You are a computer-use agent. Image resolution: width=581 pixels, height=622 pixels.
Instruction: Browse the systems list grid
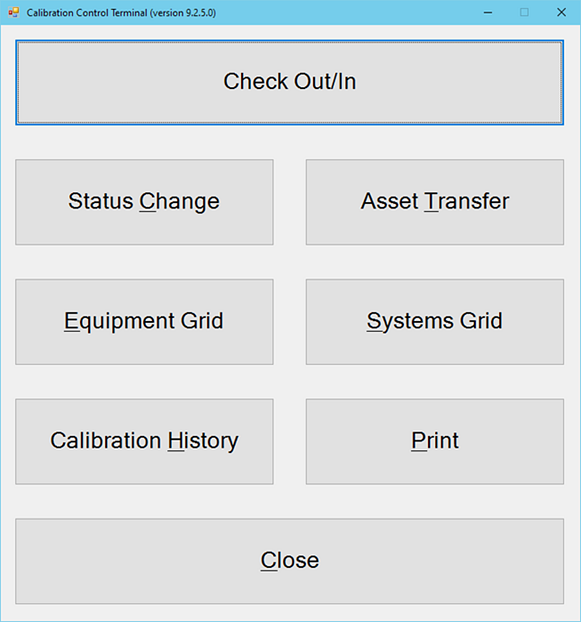435,322
